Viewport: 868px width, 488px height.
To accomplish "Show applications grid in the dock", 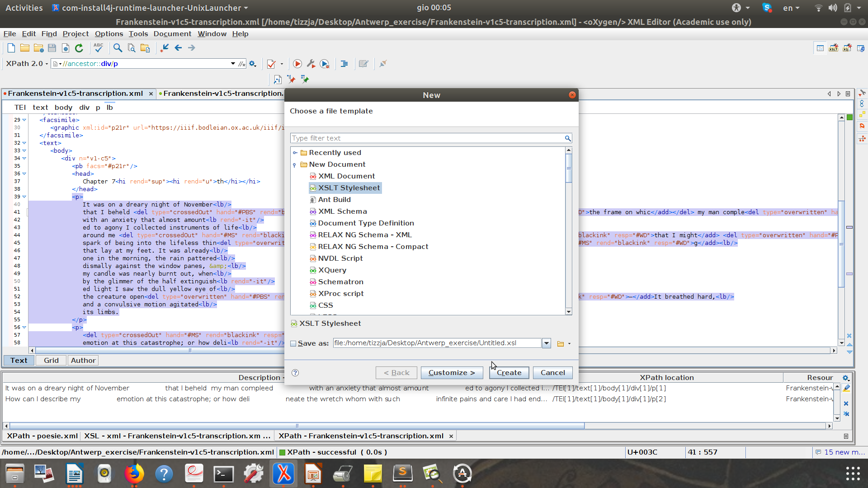I will click(853, 474).
